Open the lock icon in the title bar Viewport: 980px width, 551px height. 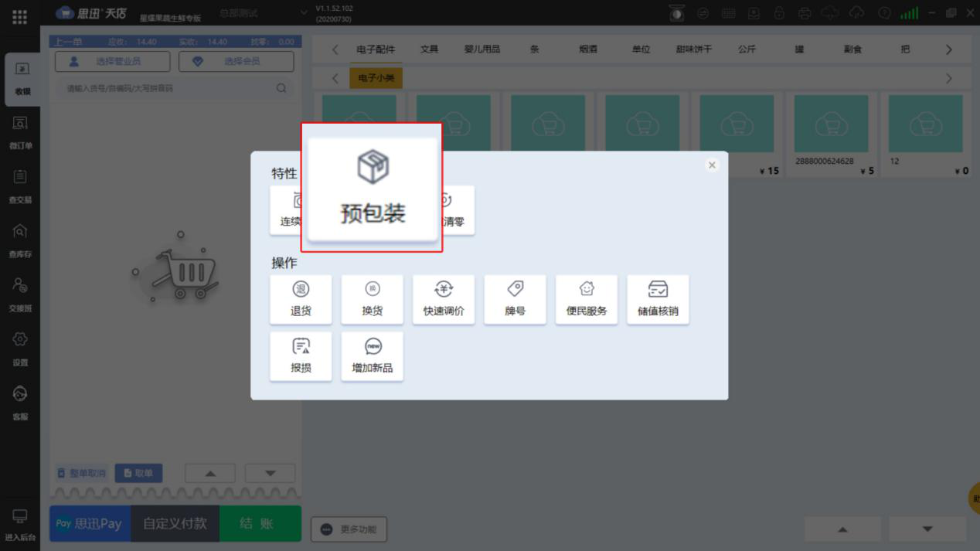coord(779,12)
